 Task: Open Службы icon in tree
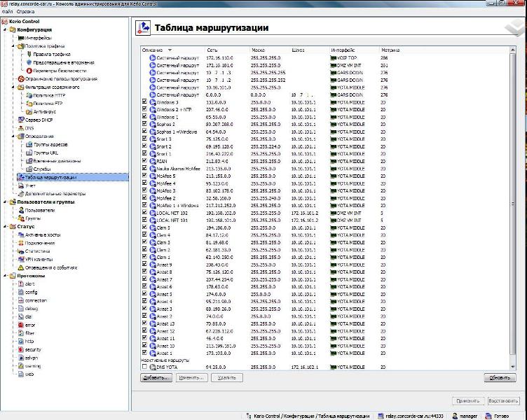point(29,169)
